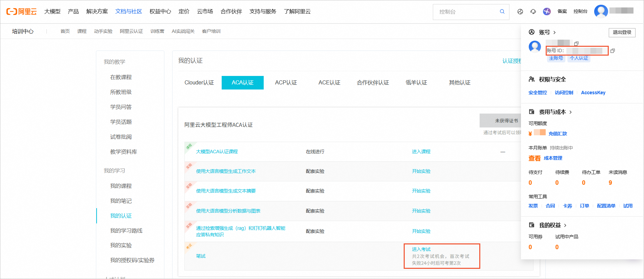Open the 配置清单 tool link
Image resolution: width=644 pixels, height=279 pixels.
click(x=606, y=206)
